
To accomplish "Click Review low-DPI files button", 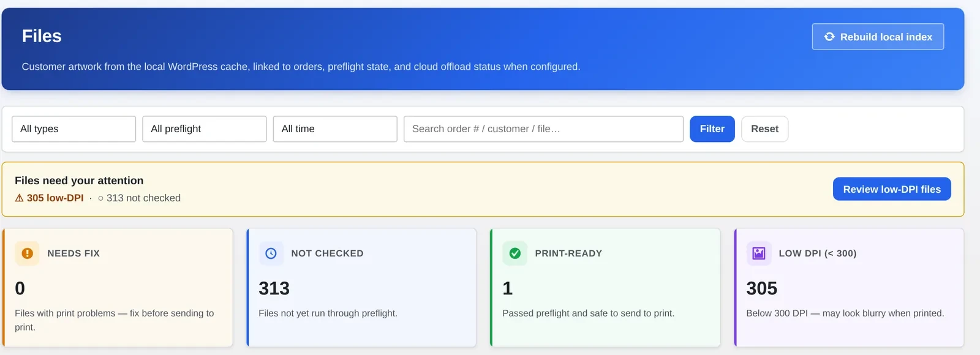I will (x=892, y=189).
